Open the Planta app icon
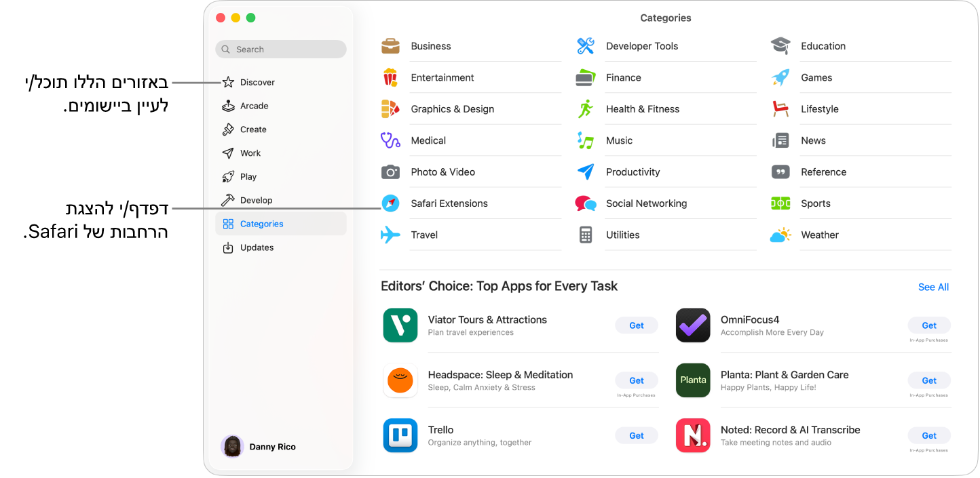The image size is (980, 478). pyautogui.click(x=693, y=380)
